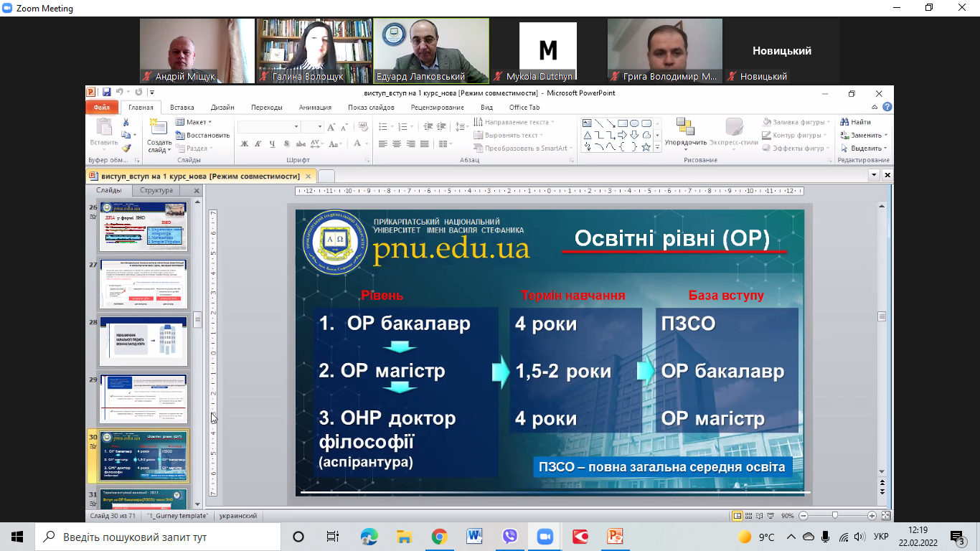
Task: Click the Создать слайд icon
Action: coord(159,129)
